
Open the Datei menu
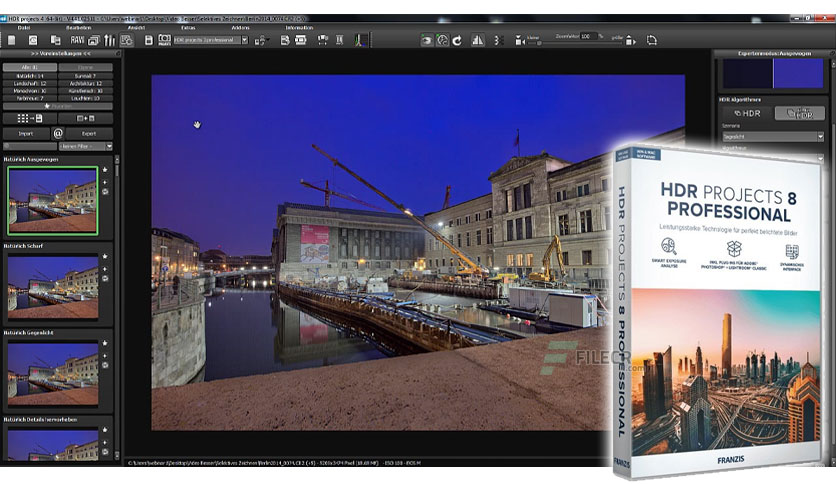(x=23, y=28)
